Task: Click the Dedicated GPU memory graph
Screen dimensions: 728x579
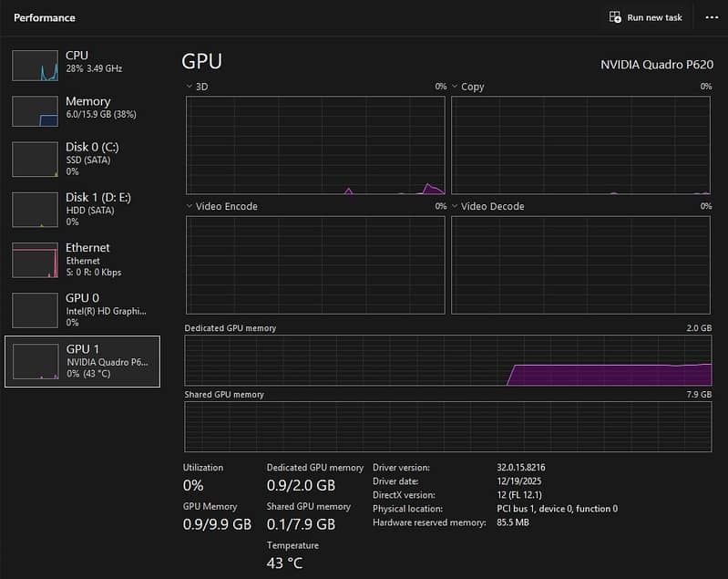Action: 448,360
